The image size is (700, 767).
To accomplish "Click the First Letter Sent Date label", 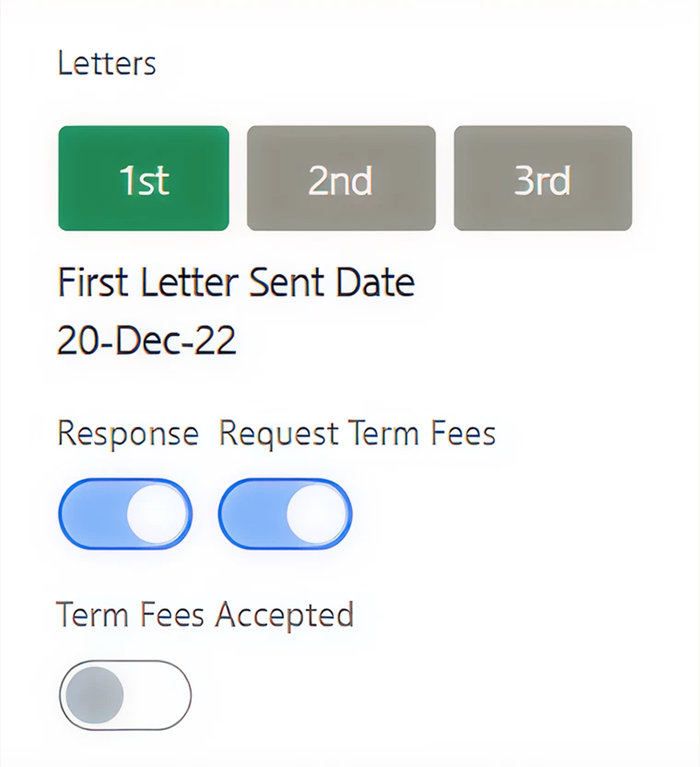I will click(x=236, y=282).
